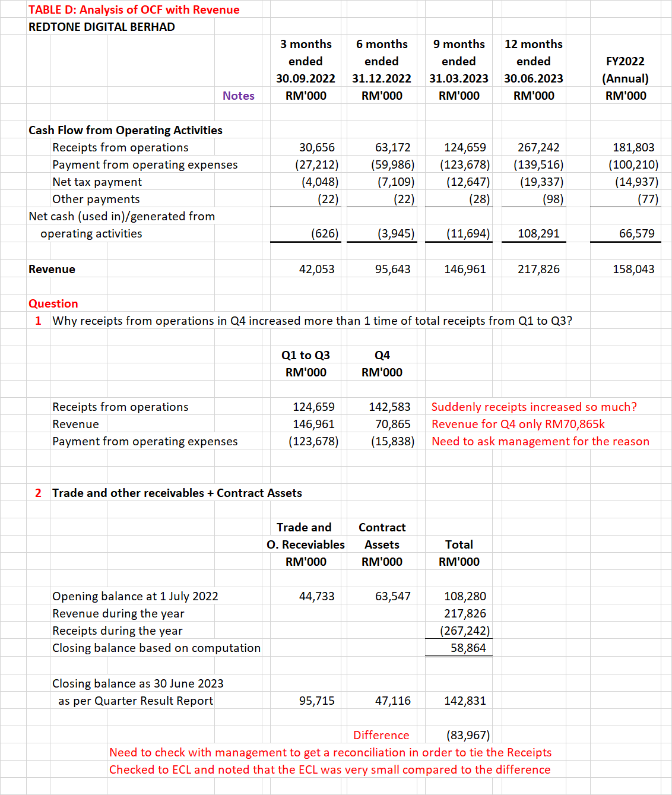Click the 'O. Receviables' column header
Screen dimensions: 672x795
[x=306, y=544]
